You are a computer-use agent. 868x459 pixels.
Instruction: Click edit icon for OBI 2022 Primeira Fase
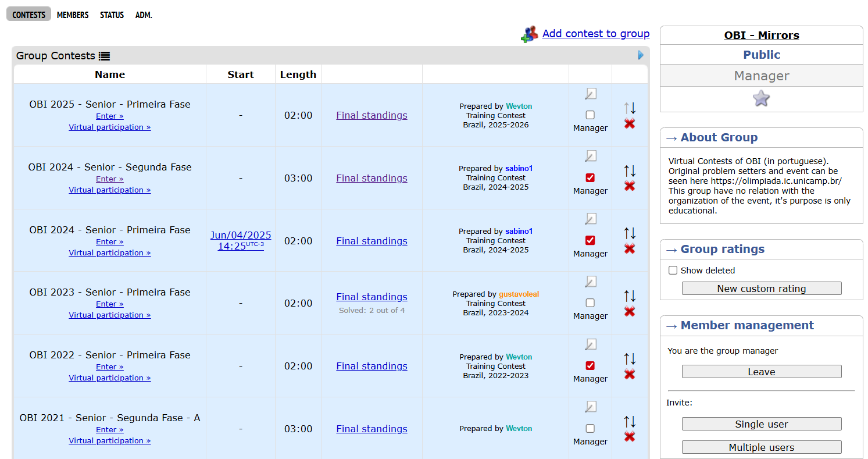[591, 344]
